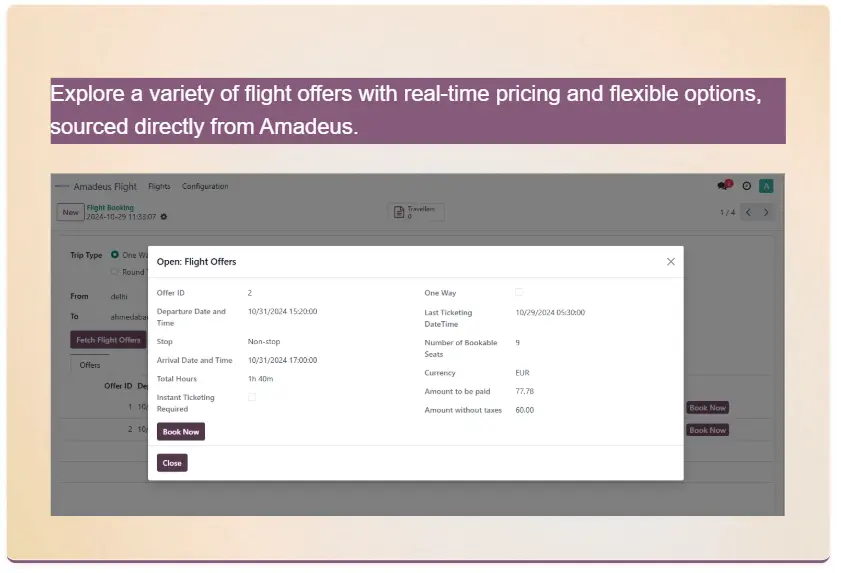Click the app home menu icon
The image size is (841, 573).
[62, 186]
